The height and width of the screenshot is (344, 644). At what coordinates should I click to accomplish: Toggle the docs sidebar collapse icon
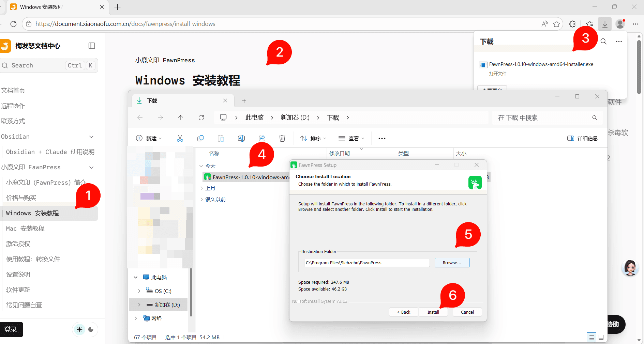pyautogui.click(x=92, y=46)
